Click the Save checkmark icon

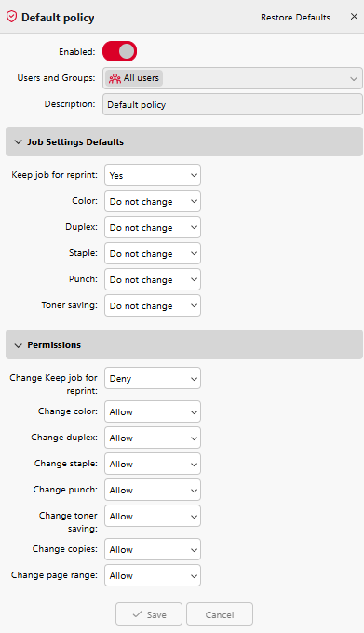tap(137, 614)
